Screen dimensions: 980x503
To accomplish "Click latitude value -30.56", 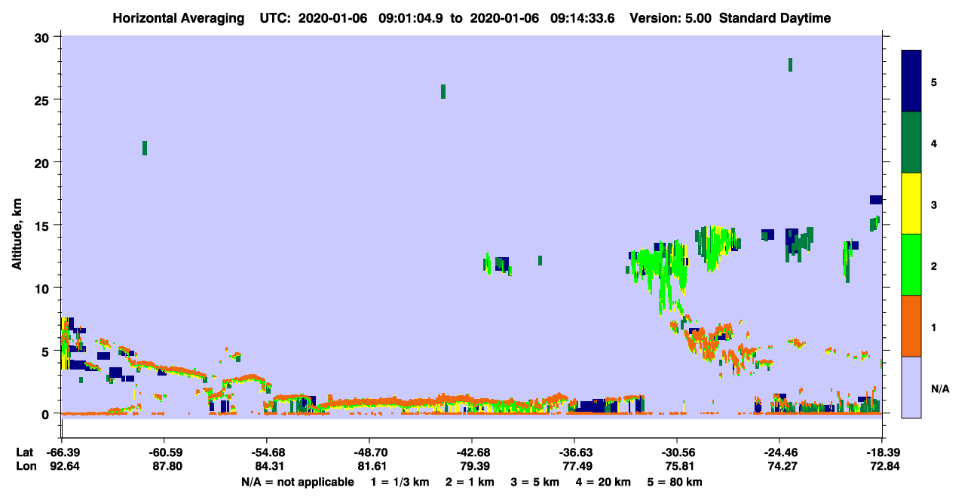I will click(x=677, y=452).
